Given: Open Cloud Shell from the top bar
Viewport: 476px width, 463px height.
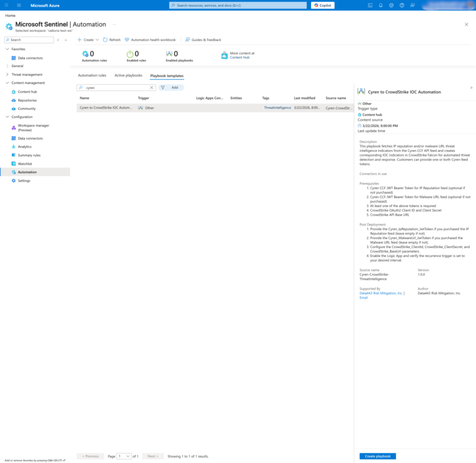Looking at the screenshot, I should tap(370, 5).
